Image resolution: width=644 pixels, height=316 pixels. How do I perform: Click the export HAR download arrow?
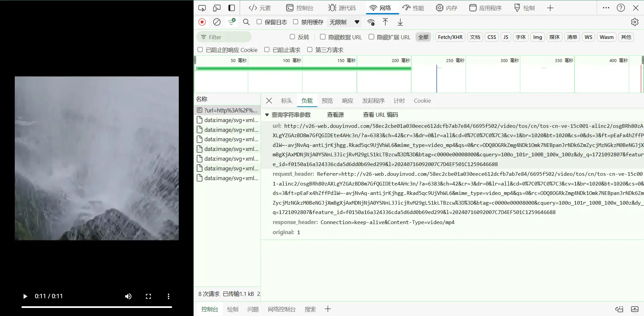point(400,22)
